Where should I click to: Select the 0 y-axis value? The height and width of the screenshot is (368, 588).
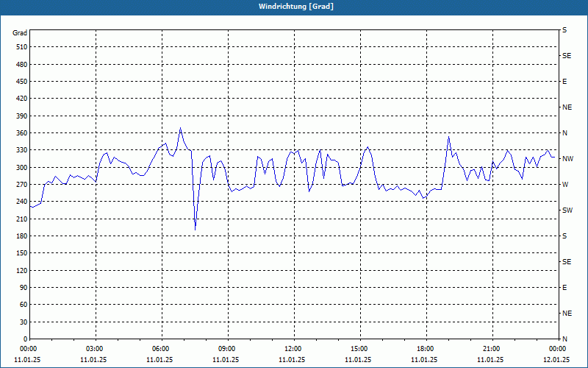26,339
